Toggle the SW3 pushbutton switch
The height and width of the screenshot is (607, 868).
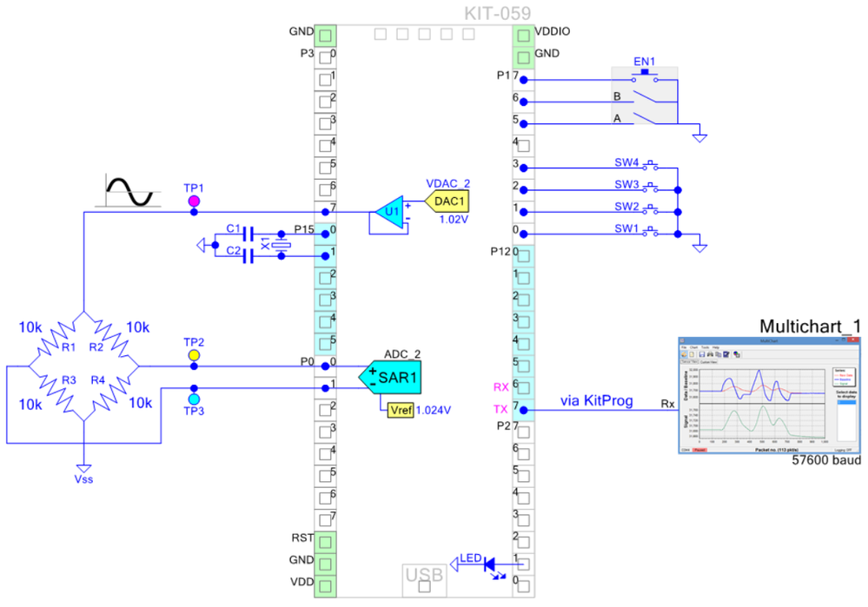pos(650,187)
